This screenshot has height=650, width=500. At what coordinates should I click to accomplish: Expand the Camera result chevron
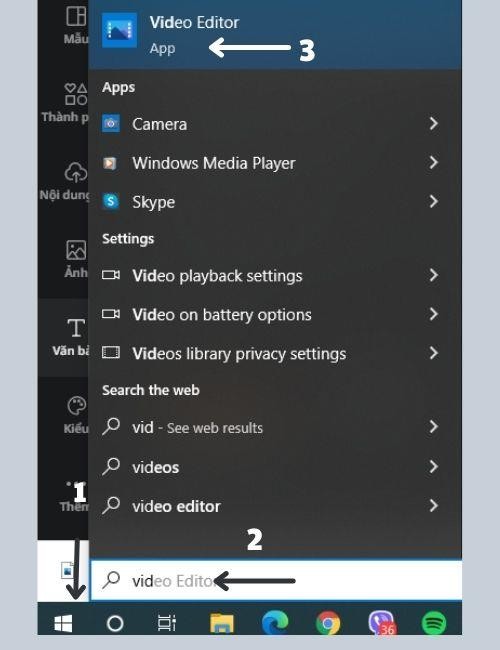click(433, 123)
